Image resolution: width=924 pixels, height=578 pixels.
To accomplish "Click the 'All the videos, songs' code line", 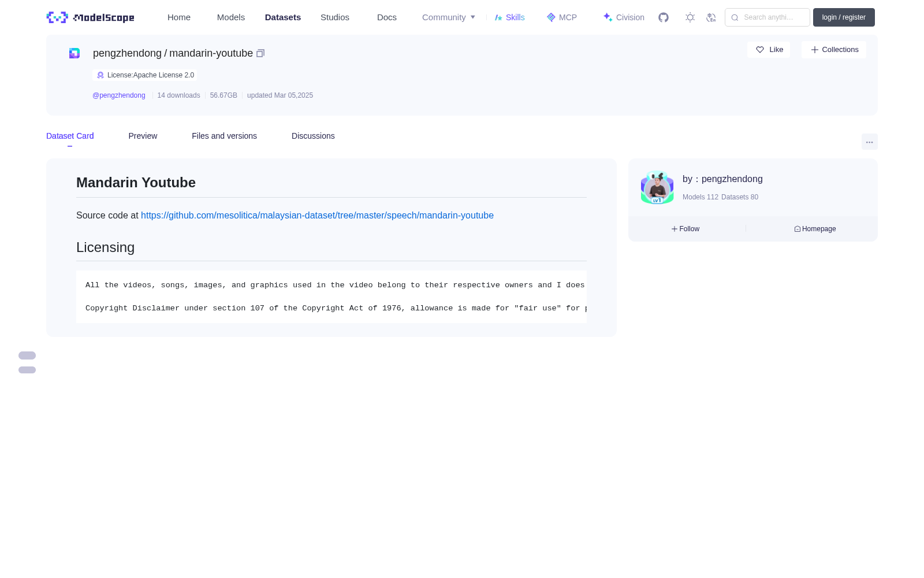I will point(335,285).
